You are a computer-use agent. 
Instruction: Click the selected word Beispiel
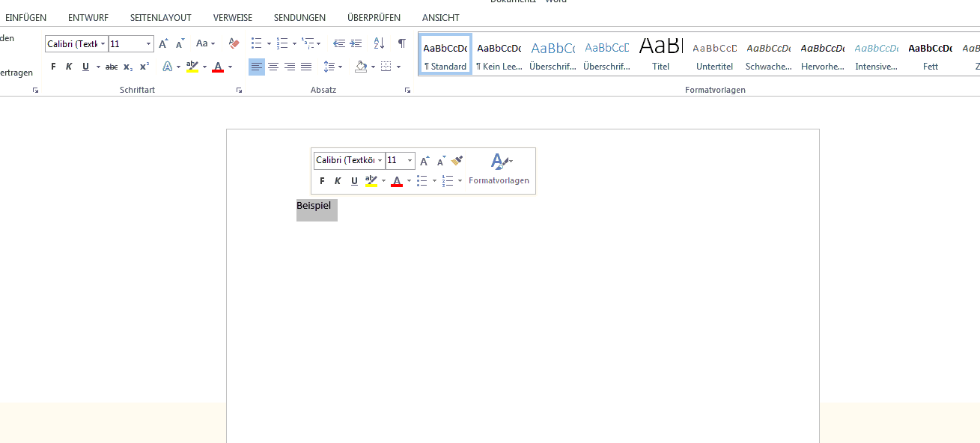[x=314, y=206]
